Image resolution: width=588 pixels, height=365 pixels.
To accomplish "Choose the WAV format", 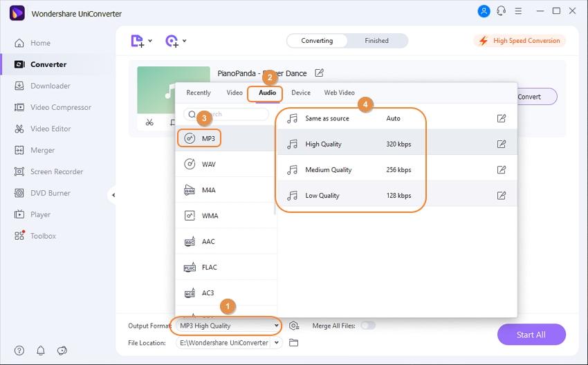I will 226,164.
